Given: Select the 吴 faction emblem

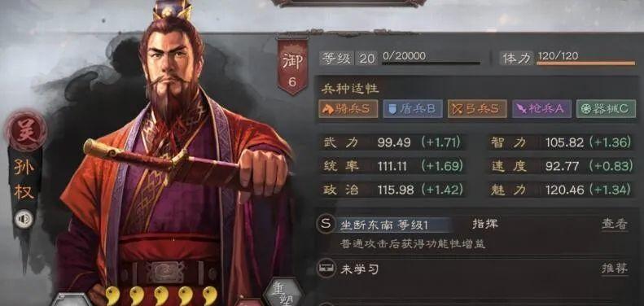Looking at the screenshot, I should [x=26, y=132].
